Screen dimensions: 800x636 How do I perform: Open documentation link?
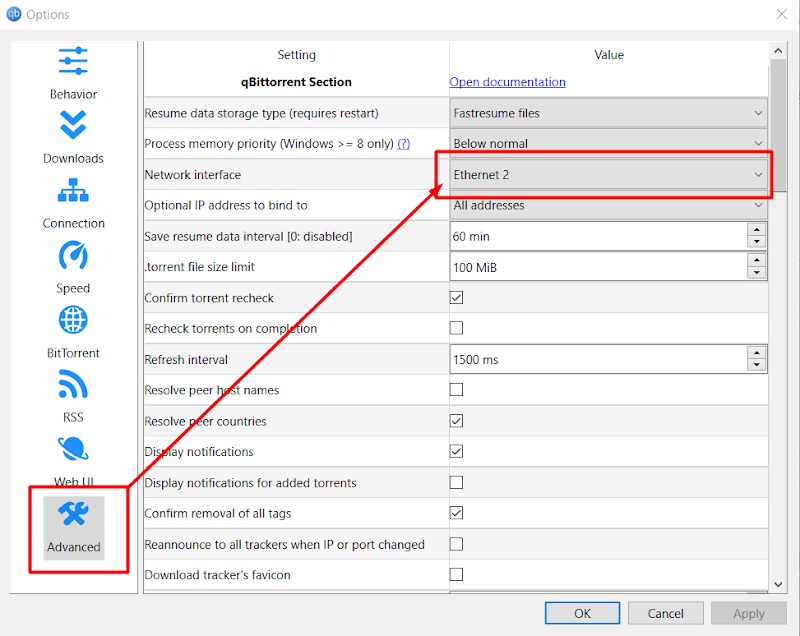[x=507, y=82]
